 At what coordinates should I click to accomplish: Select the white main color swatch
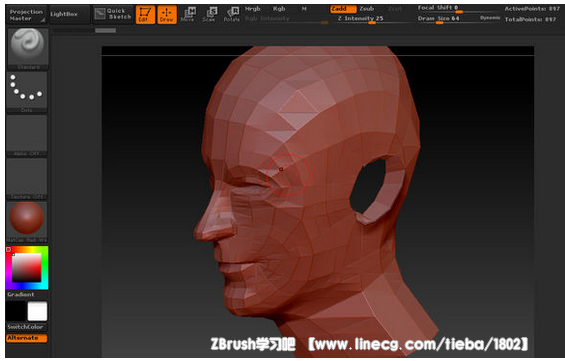(x=37, y=311)
